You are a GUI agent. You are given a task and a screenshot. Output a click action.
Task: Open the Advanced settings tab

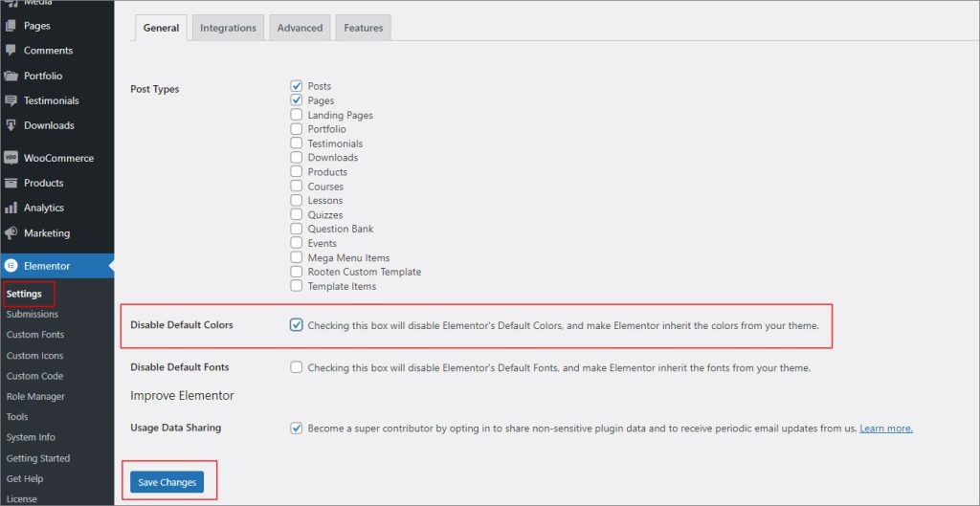pos(300,28)
